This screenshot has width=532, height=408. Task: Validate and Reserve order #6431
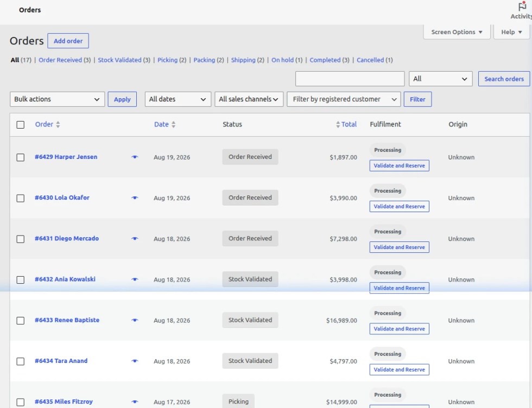[x=400, y=247]
